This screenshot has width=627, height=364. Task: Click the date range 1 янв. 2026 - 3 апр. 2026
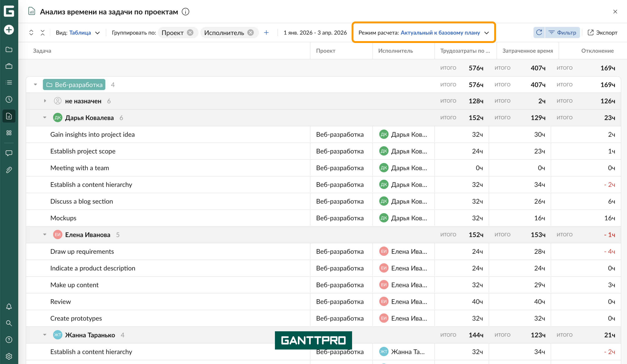point(315,32)
